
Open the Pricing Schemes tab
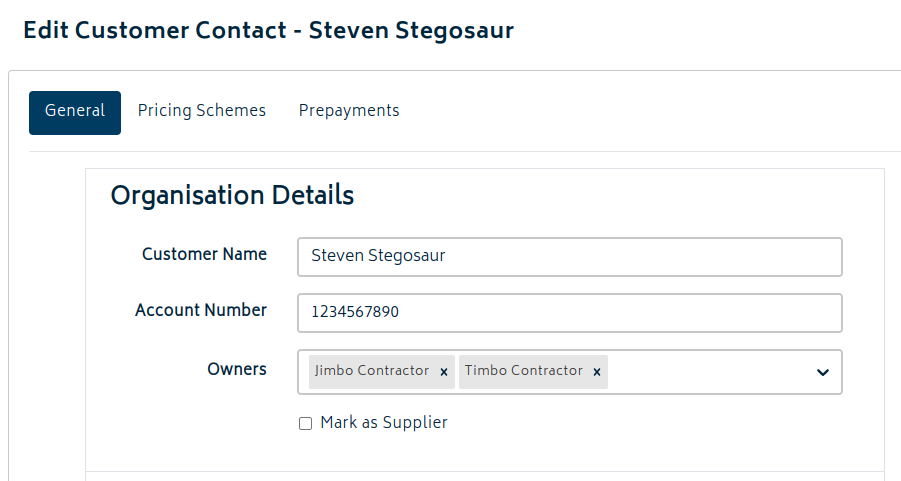tap(202, 111)
